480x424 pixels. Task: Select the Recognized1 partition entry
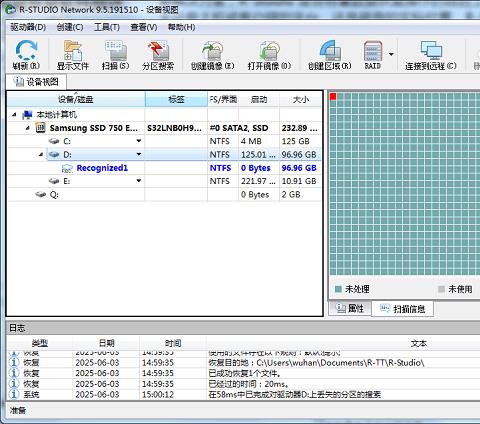(x=164, y=168)
